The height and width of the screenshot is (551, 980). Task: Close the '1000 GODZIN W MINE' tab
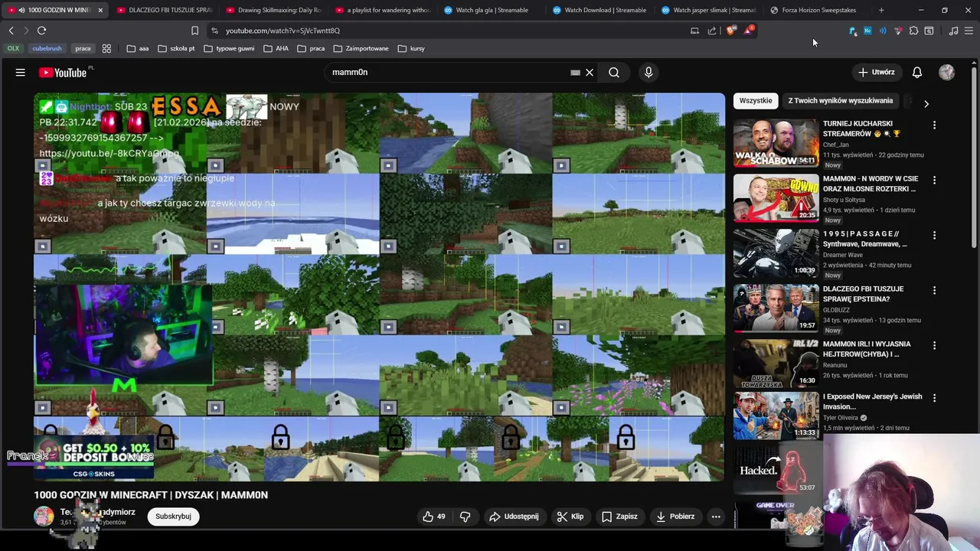tap(100, 10)
